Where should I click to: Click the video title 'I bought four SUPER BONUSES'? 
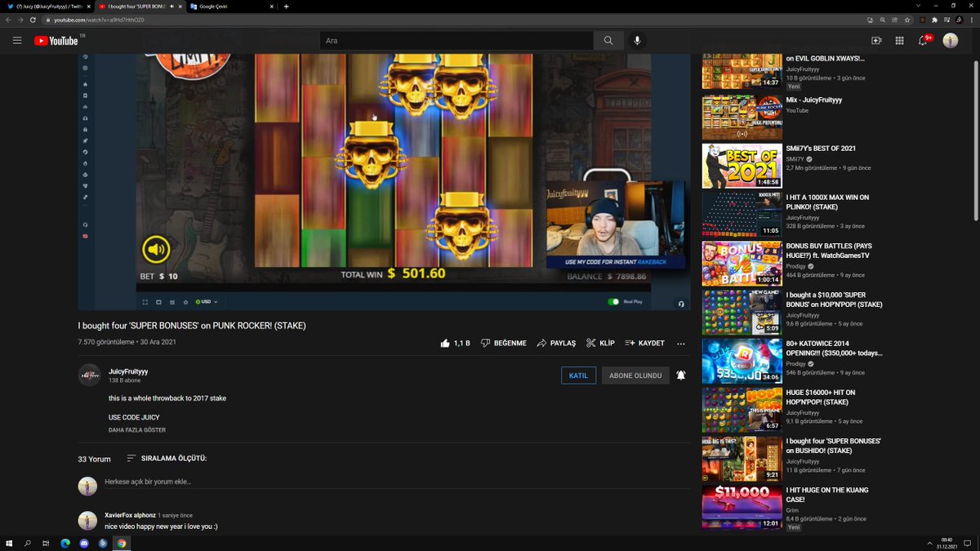pos(192,326)
